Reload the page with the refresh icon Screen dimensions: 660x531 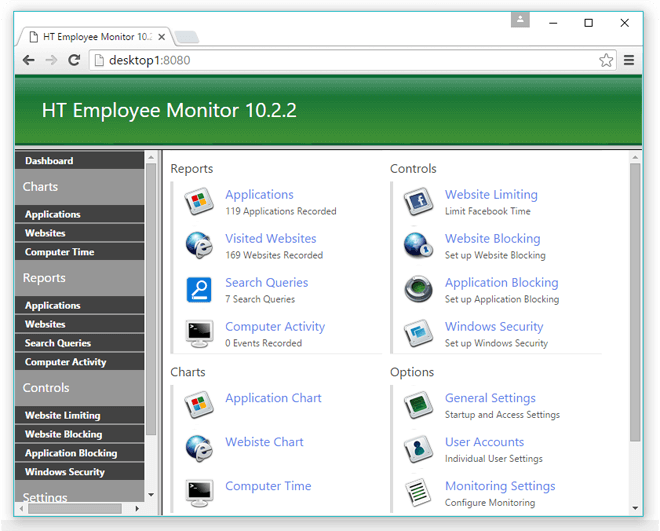[x=74, y=60]
